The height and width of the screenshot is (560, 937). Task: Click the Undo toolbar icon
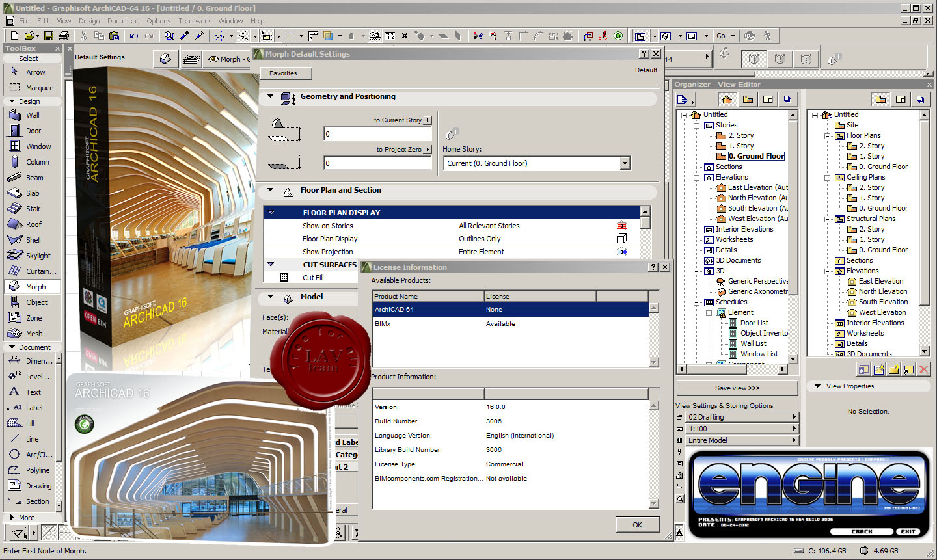tap(133, 36)
